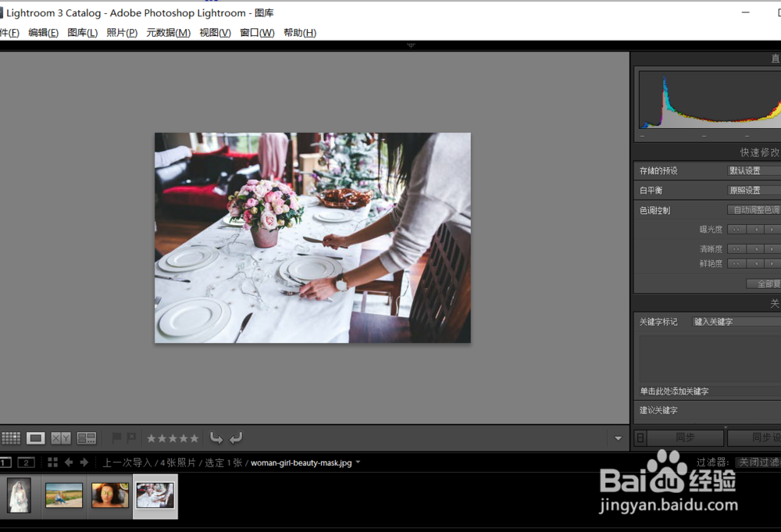781x532 pixels.
Task: Decrease 鲜艳度 by large step (double arrow)
Action: (736, 263)
